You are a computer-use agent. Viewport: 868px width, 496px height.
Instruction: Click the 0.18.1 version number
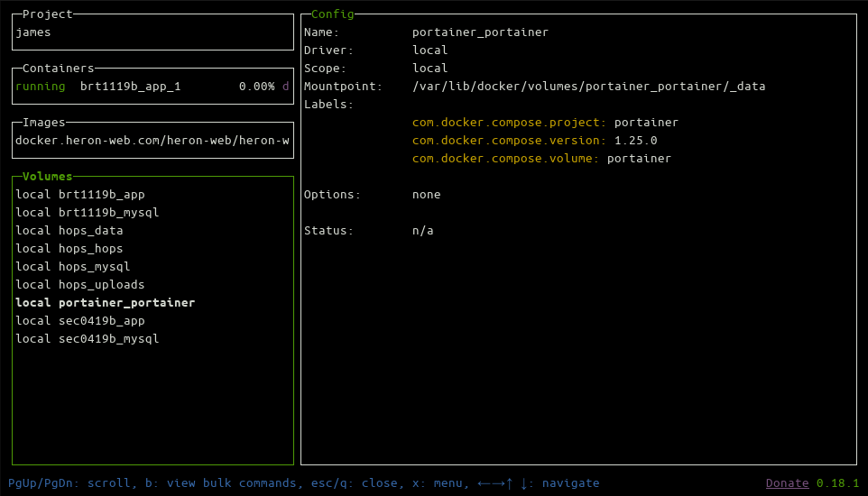click(837, 483)
